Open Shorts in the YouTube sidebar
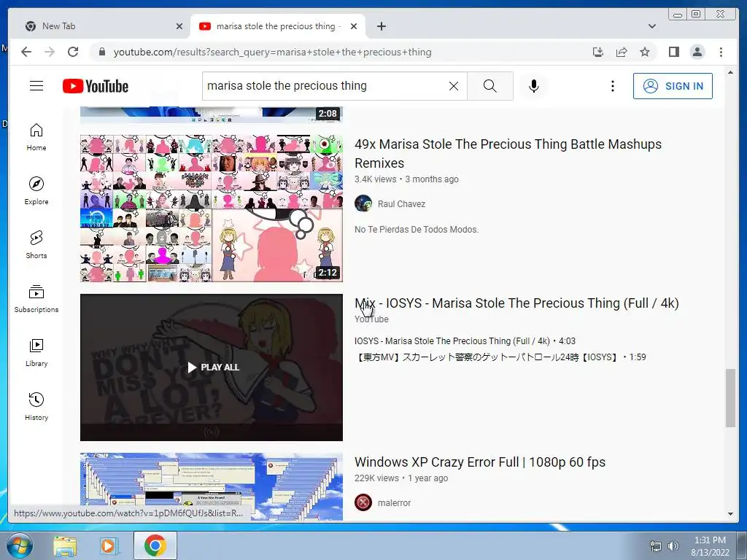The width and height of the screenshot is (747, 560). (36, 245)
